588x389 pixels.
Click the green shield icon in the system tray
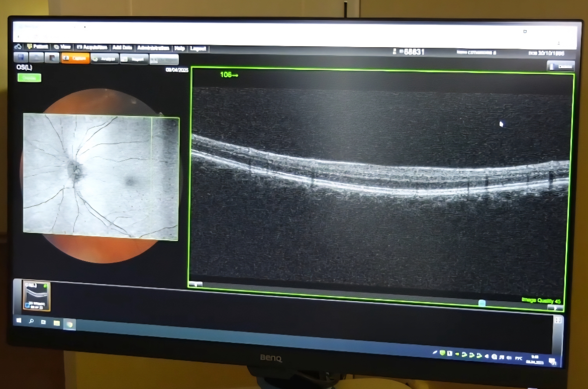pyautogui.click(x=442, y=353)
